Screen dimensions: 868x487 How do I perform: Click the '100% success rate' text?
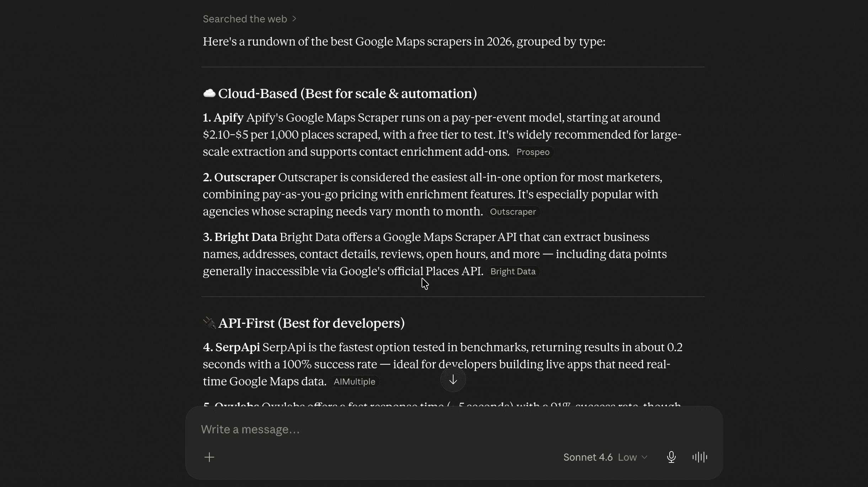pyautogui.click(x=329, y=364)
